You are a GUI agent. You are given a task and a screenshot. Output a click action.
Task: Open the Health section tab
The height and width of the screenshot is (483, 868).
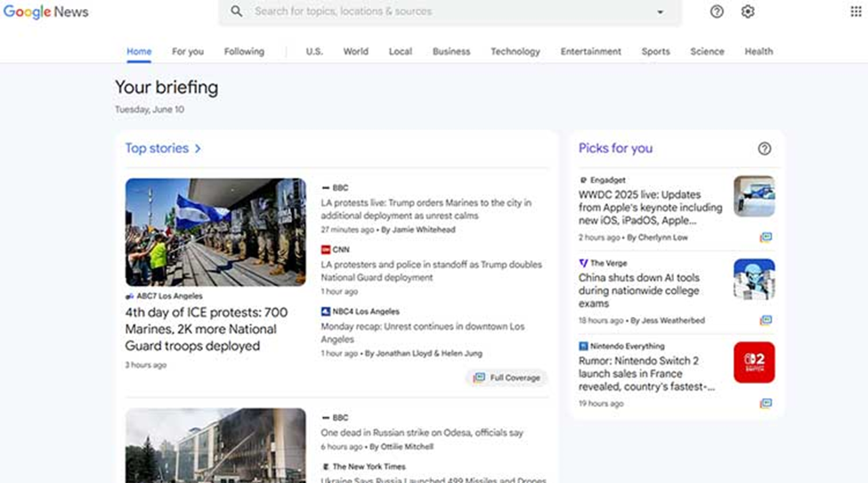click(758, 52)
